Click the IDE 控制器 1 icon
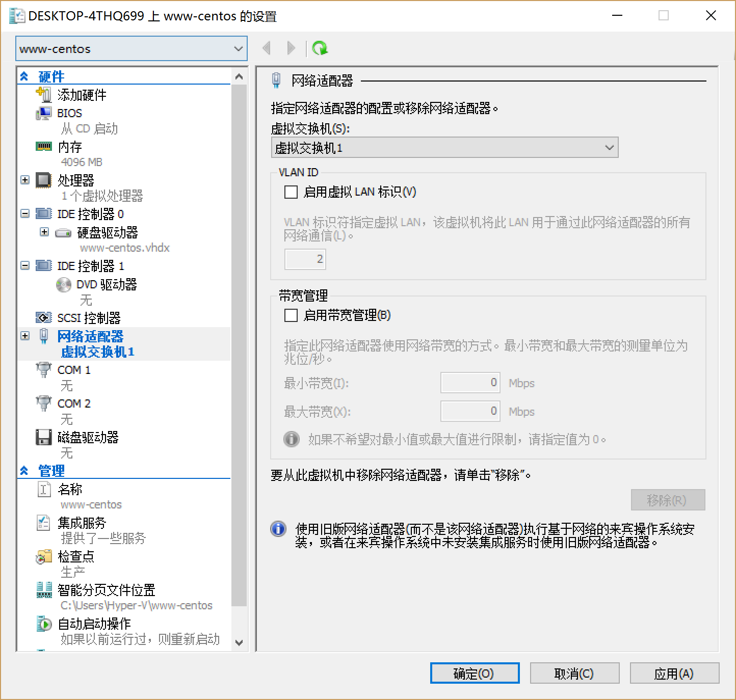Viewport: 736px width, 700px height. click(x=44, y=265)
